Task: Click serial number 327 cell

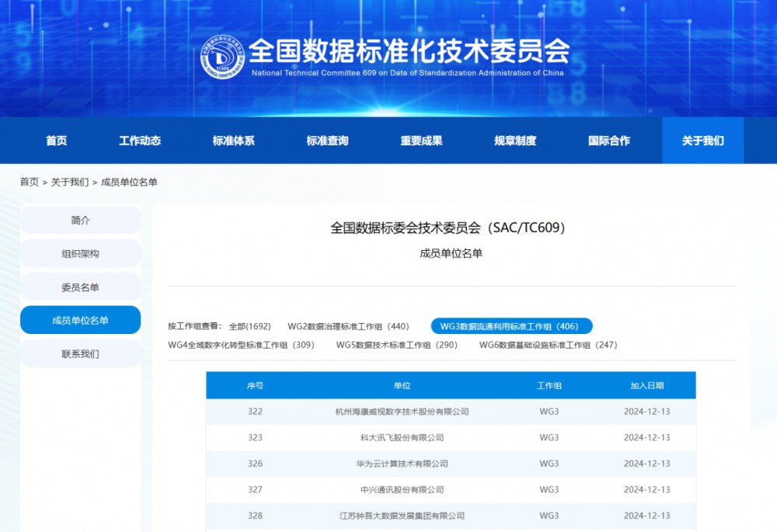Action: 255,489
